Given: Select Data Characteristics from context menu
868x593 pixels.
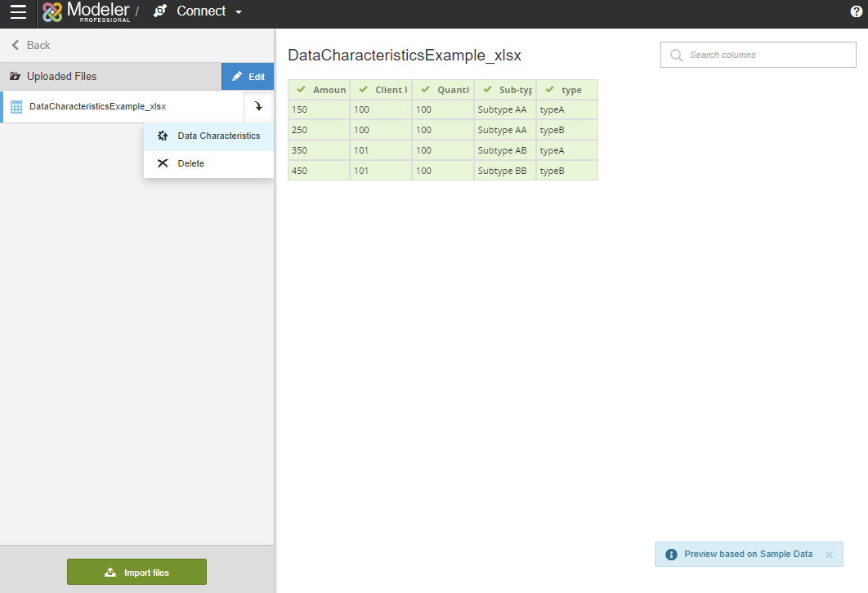Looking at the screenshot, I should (218, 136).
